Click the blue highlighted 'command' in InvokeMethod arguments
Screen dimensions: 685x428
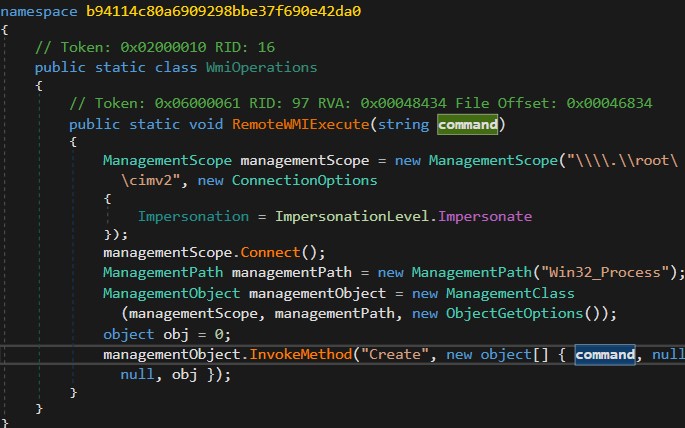(x=605, y=354)
